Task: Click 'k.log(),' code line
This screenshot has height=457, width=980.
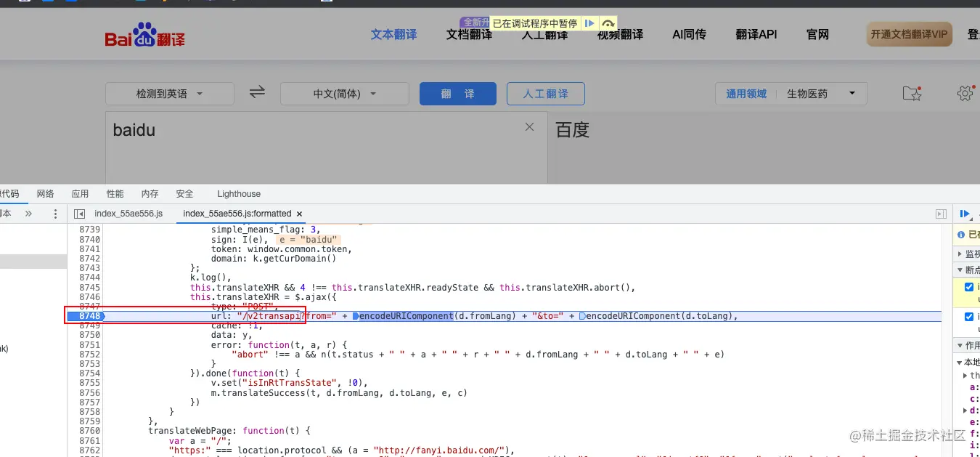Action: click(210, 278)
